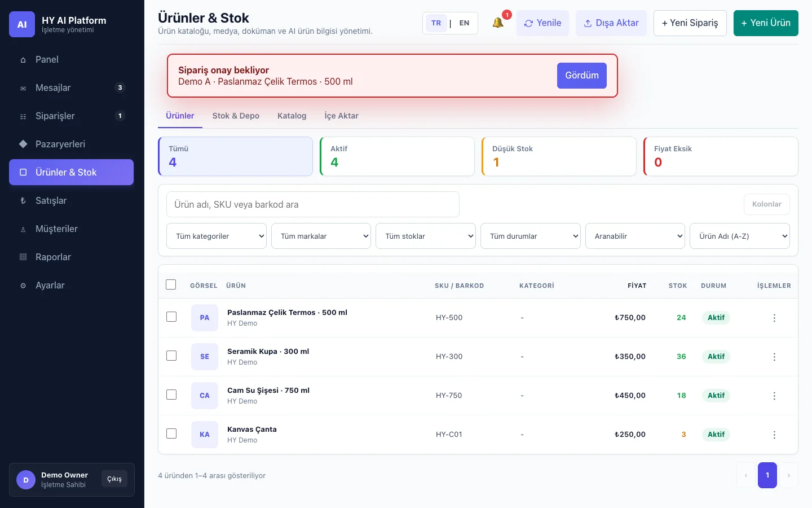Select all products checkbox in header
Image resolution: width=812 pixels, height=508 pixels.
pos(171,284)
